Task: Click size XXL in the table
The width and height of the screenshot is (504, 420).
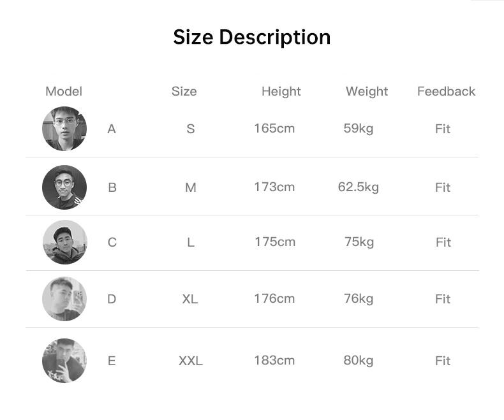Action: tap(191, 361)
